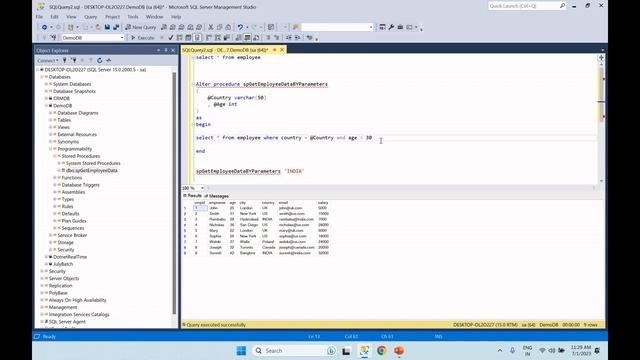This screenshot has height=360, width=640.
Task: Select the SQLQuery2.sql document tab
Action: pos(225,50)
